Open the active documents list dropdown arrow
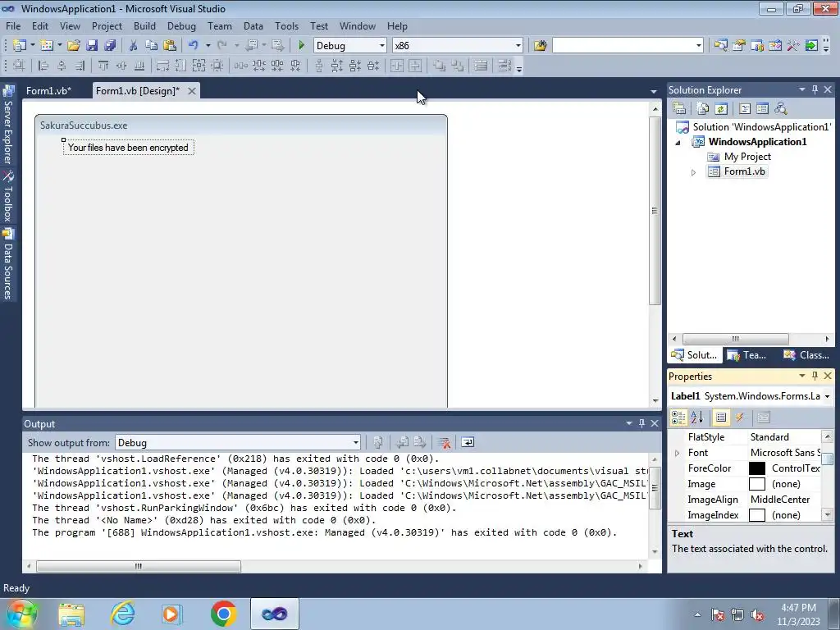This screenshot has width=840, height=630. 654,92
